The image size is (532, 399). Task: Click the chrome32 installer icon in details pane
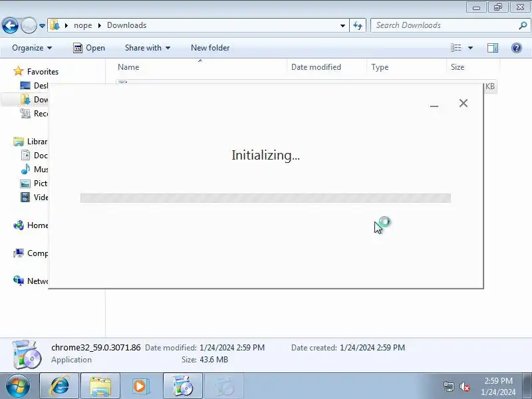click(27, 354)
